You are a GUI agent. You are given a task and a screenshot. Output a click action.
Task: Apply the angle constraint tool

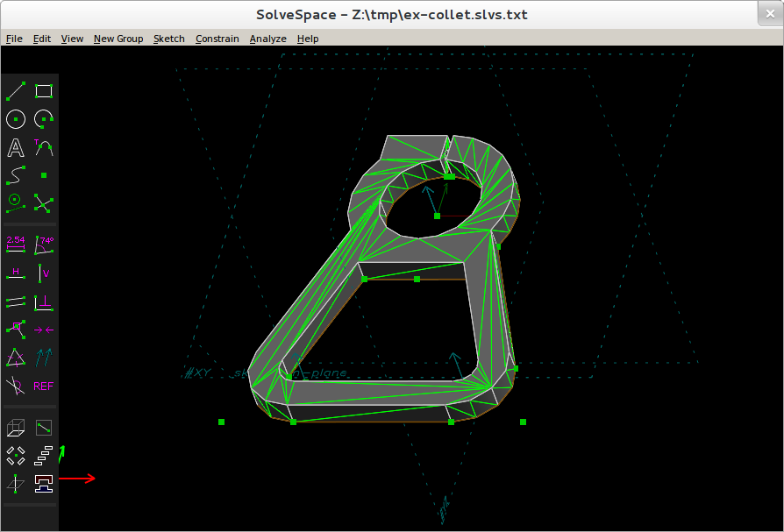pos(44,245)
